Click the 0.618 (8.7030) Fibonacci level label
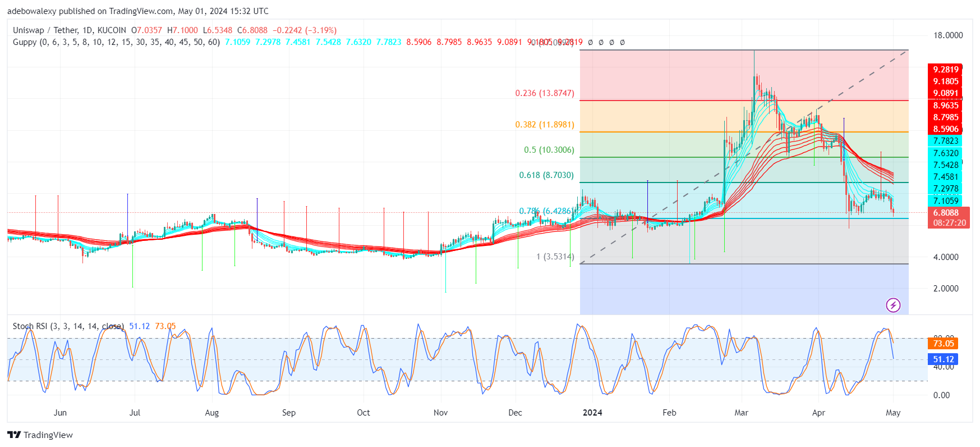This screenshot has width=980, height=447. 546,175
